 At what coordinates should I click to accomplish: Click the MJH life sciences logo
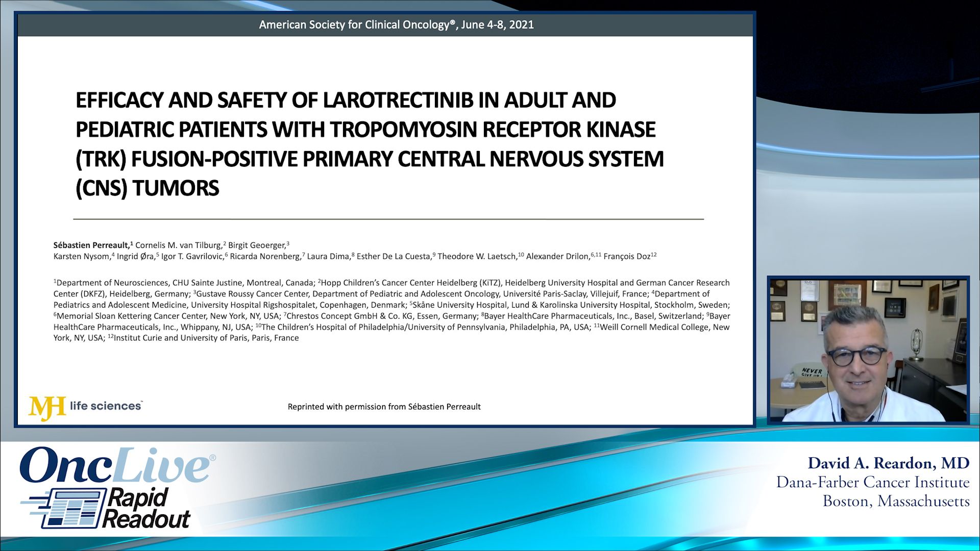click(x=85, y=407)
